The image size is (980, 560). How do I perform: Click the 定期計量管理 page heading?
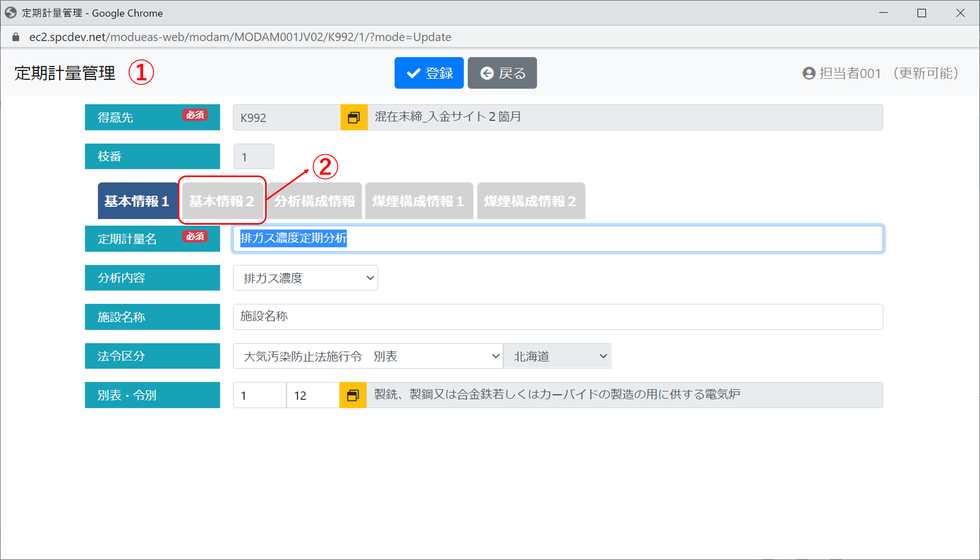point(65,73)
